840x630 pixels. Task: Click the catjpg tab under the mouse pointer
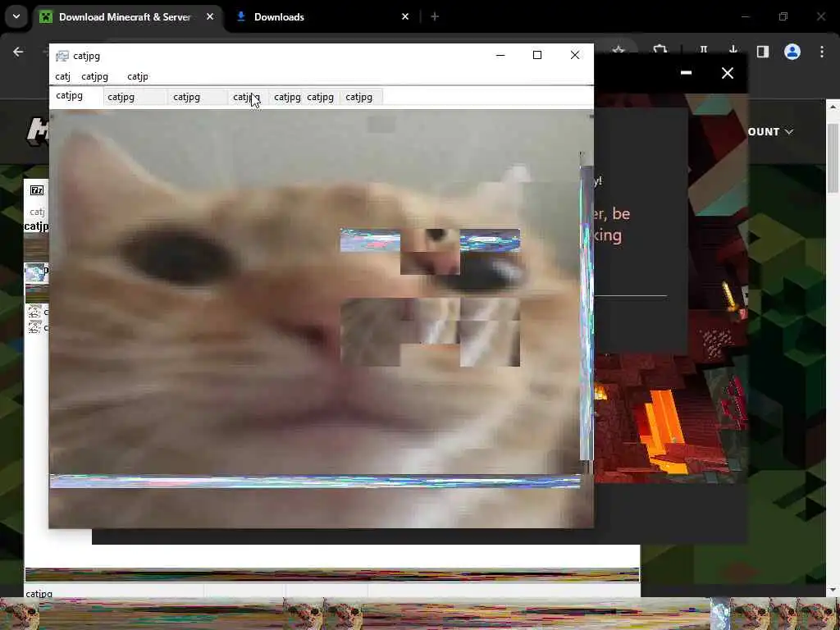246,97
